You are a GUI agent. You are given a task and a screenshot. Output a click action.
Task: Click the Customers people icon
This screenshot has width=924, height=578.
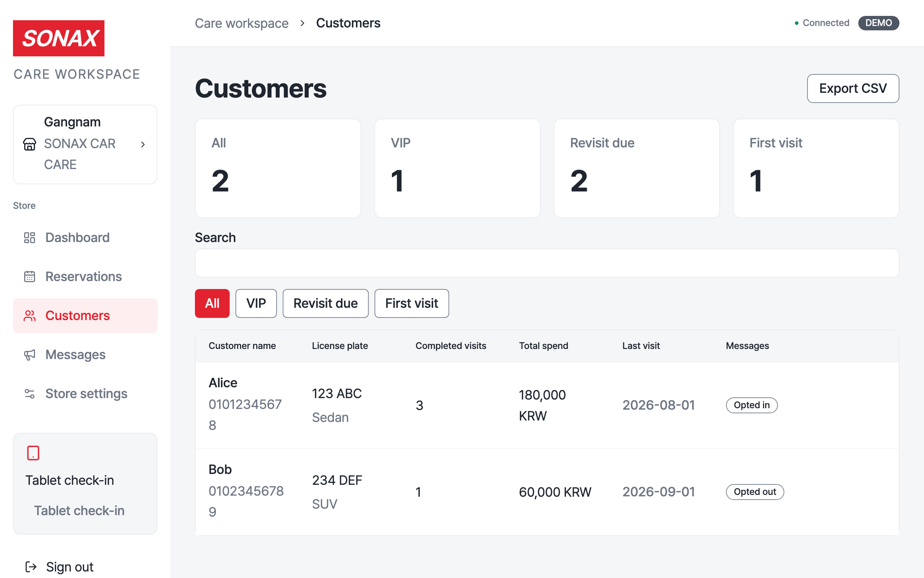(29, 315)
